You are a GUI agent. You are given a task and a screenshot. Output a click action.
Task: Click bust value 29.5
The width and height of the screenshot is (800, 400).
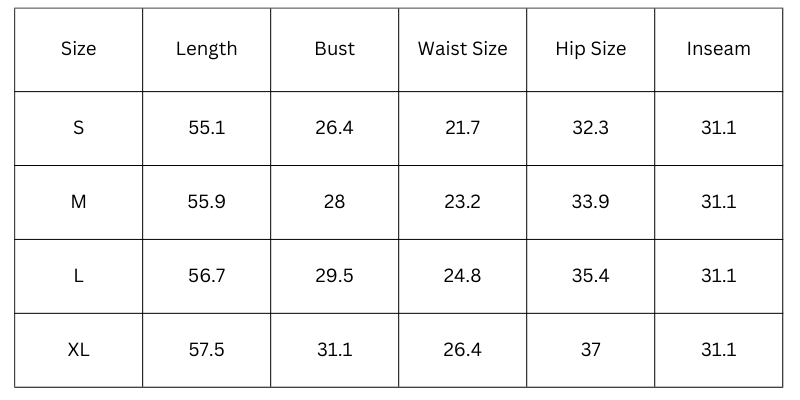pos(334,276)
